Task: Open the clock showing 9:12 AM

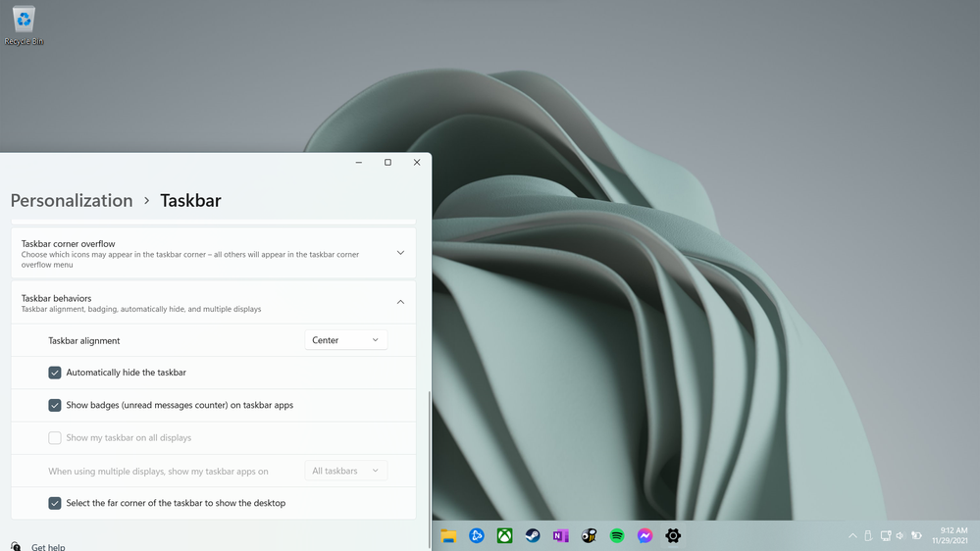Action: click(950, 535)
